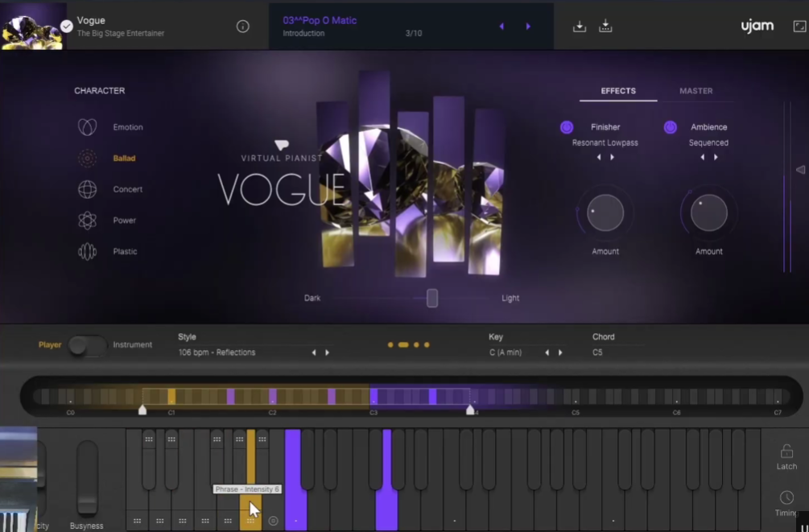Open the EFFECTS tab
This screenshot has width=809, height=532.
[617, 91]
